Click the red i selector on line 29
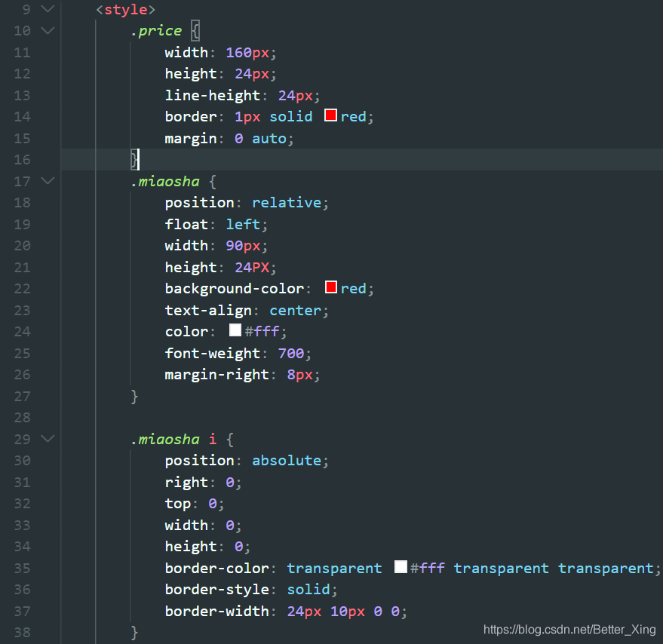Viewport: 663px width, 644px height. pyautogui.click(x=213, y=440)
